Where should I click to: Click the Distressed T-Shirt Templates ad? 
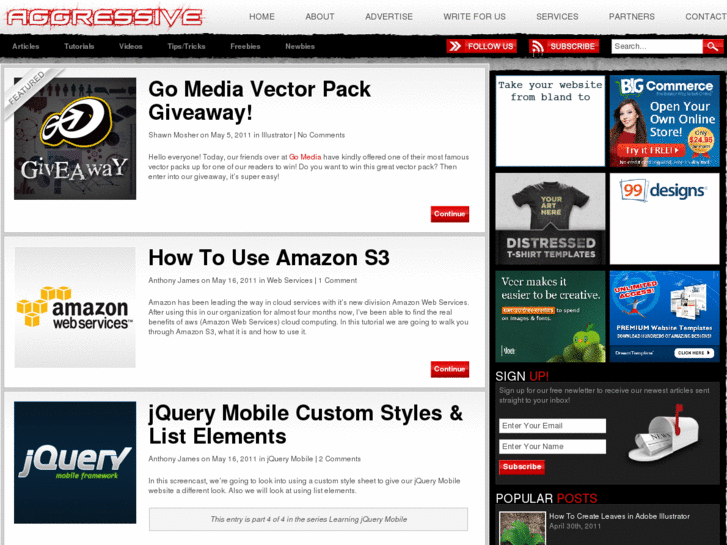click(550, 219)
